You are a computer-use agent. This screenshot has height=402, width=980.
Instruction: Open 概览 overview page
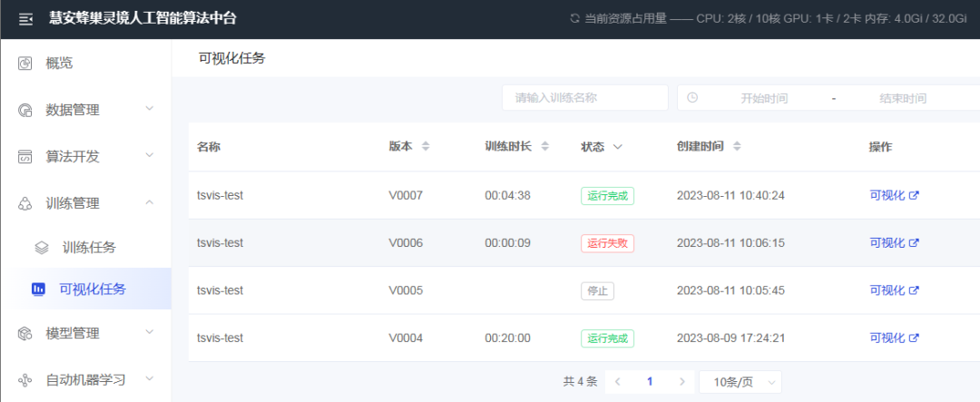pyautogui.click(x=59, y=63)
